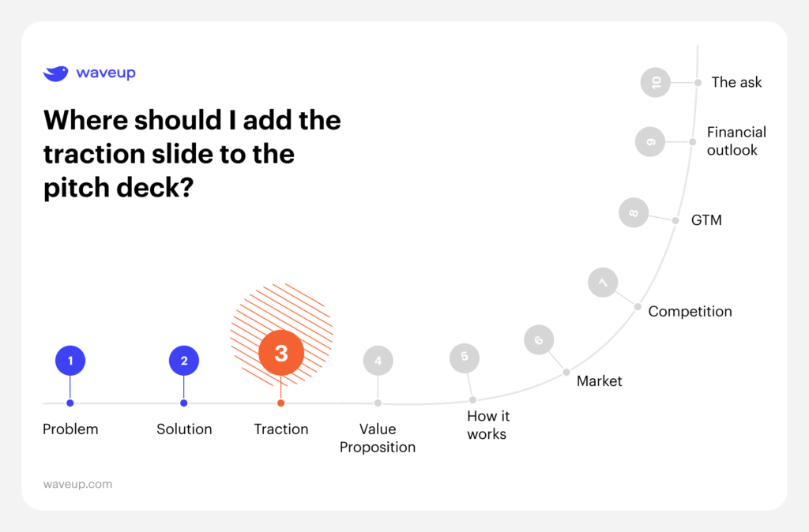Select the gray number 5 circle

(x=465, y=357)
